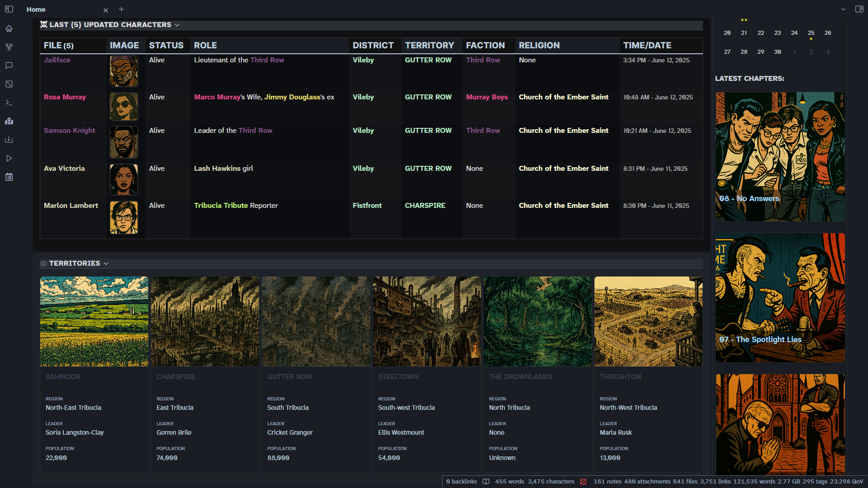The height and width of the screenshot is (488, 868).
Task: Open a new tab with plus
Action: tap(121, 9)
